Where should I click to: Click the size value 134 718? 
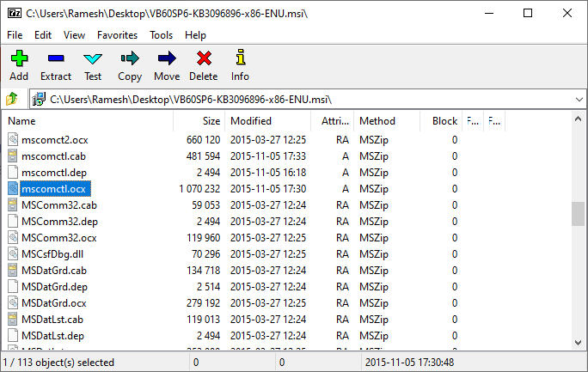click(203, 271)
